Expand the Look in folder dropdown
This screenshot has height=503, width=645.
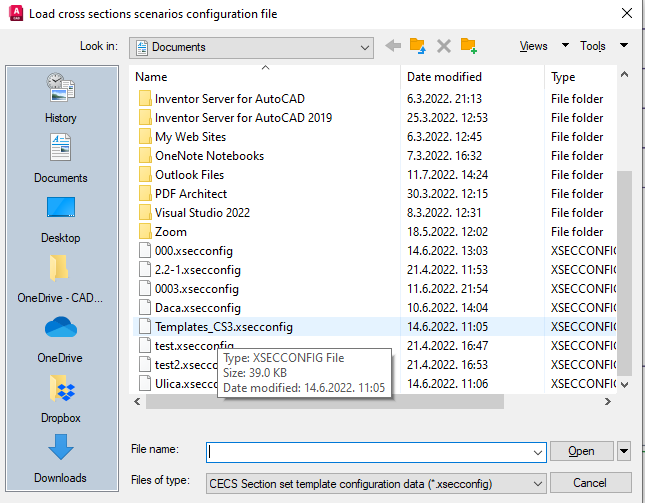pos(365,47)
